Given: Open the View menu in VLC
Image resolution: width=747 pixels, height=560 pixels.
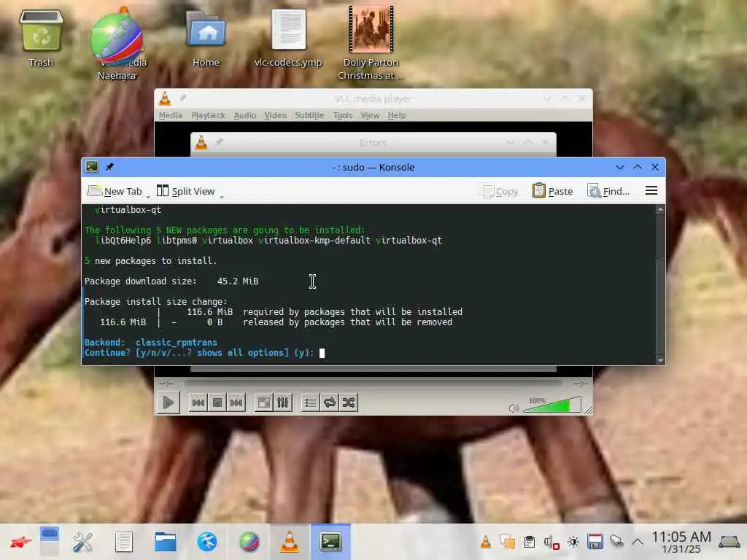Looking at the screenshot, I should pos(370,115).
